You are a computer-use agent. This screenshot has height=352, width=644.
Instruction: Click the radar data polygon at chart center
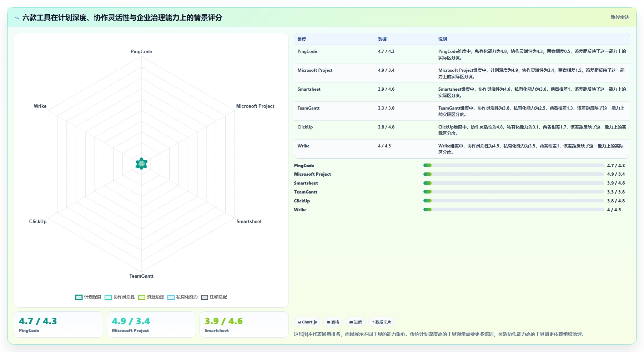click(141, 164)
